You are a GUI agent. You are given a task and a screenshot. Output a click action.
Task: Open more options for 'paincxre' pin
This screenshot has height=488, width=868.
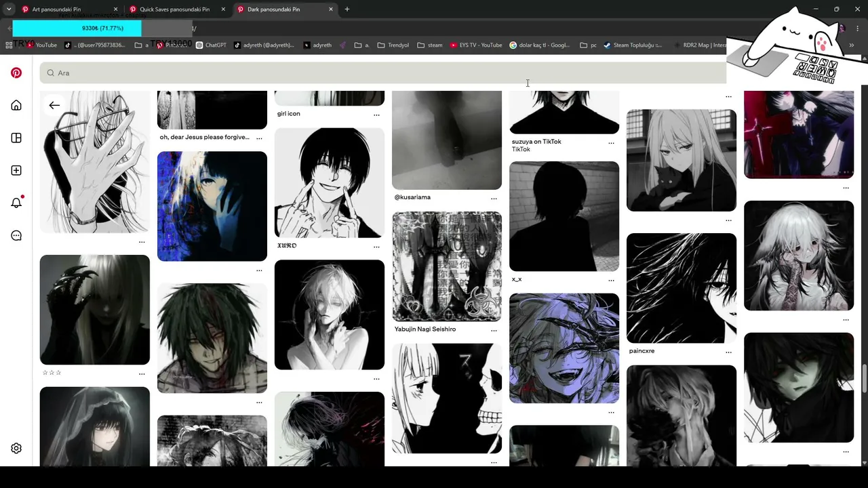click(728, 352)
